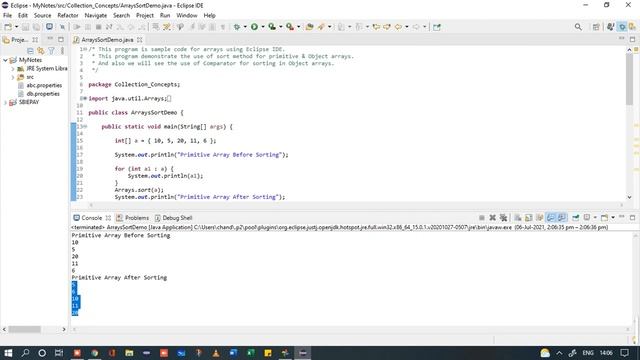This screenshot has width=640, height=360.
Task: Expand the SBIEPAY project node
Action: tap(6, 102)
